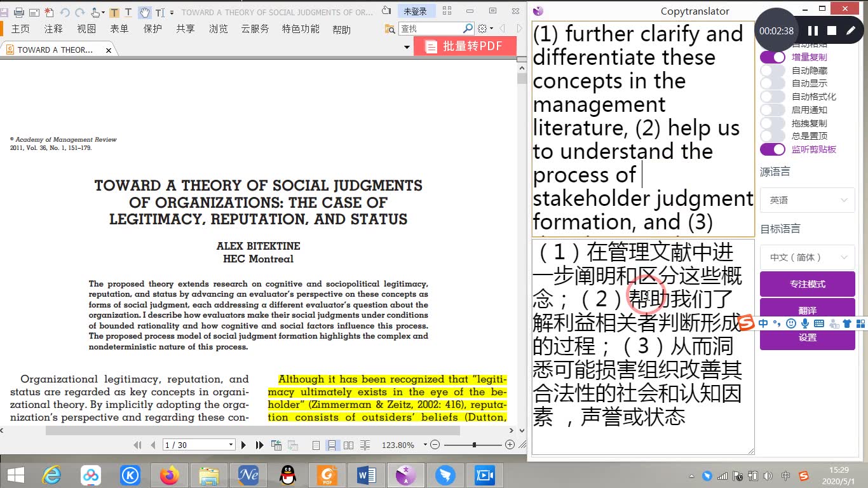
Task: Click the skin shirt icon in title bar
Action: point(386,11)
